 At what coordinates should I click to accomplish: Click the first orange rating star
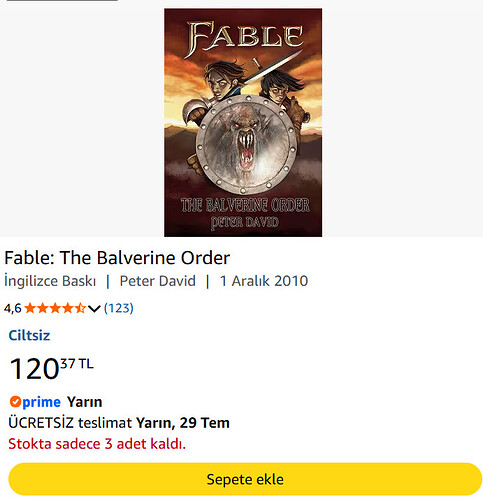[x=30, y=308]
